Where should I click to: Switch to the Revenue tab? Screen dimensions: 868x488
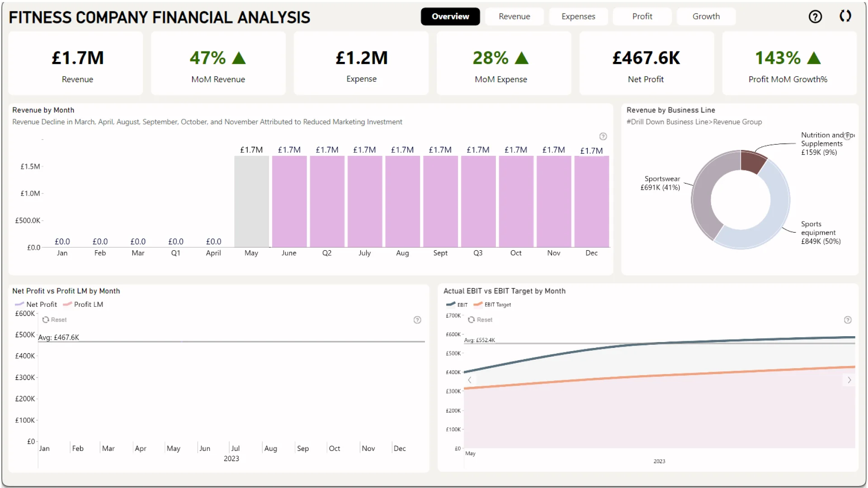(x=514, y=16)
